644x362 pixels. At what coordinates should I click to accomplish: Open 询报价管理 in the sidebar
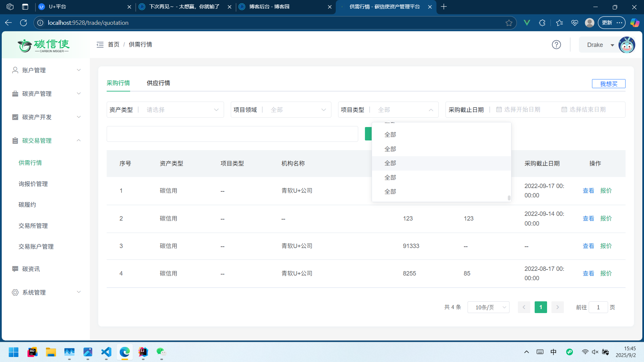[33, 184]
